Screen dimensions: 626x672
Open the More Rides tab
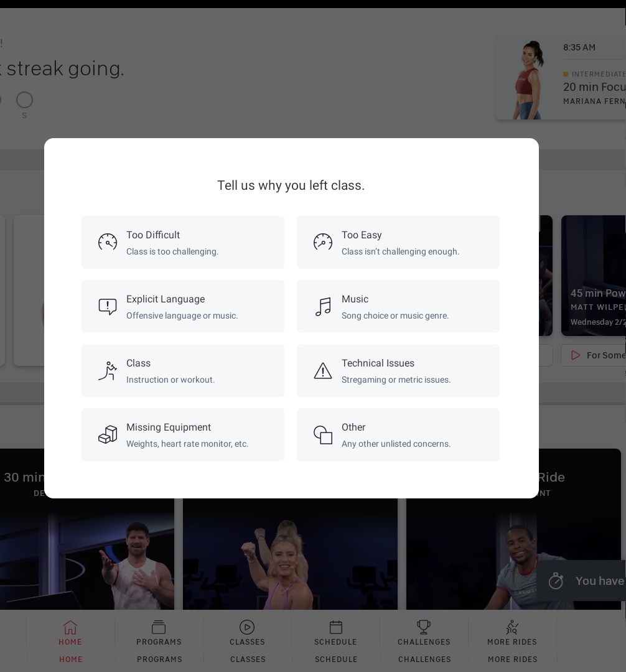coord(512,633)
